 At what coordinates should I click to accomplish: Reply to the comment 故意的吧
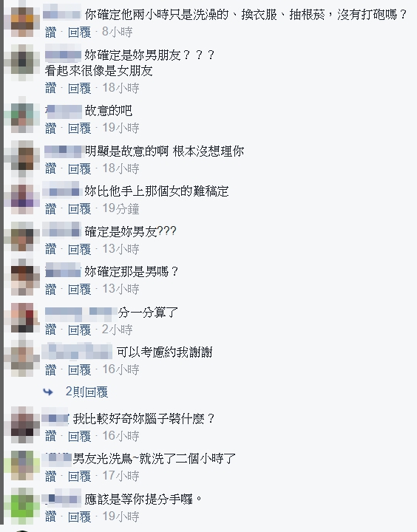pyautogui.click(x=79, y=129)
